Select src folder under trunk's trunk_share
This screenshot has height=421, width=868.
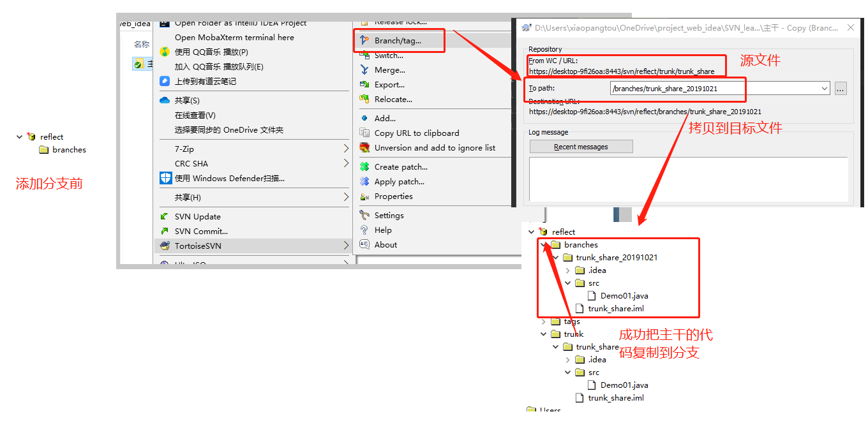tap(594, 373)
